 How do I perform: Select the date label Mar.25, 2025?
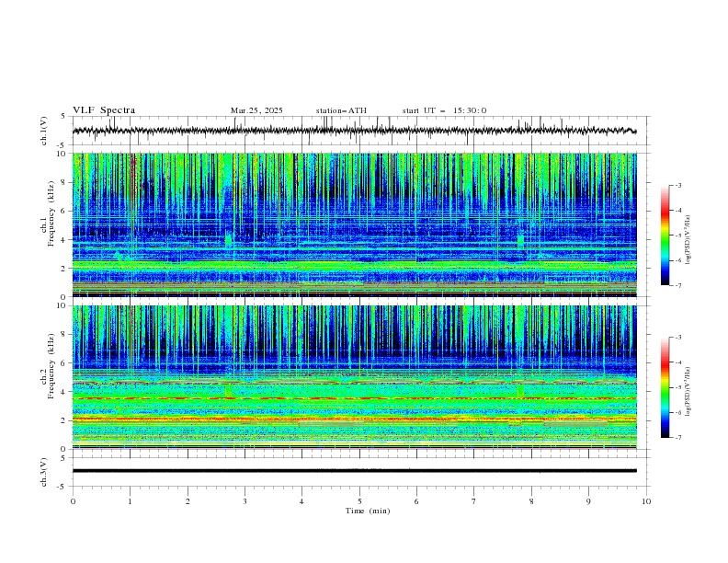[x=256, y=110]
